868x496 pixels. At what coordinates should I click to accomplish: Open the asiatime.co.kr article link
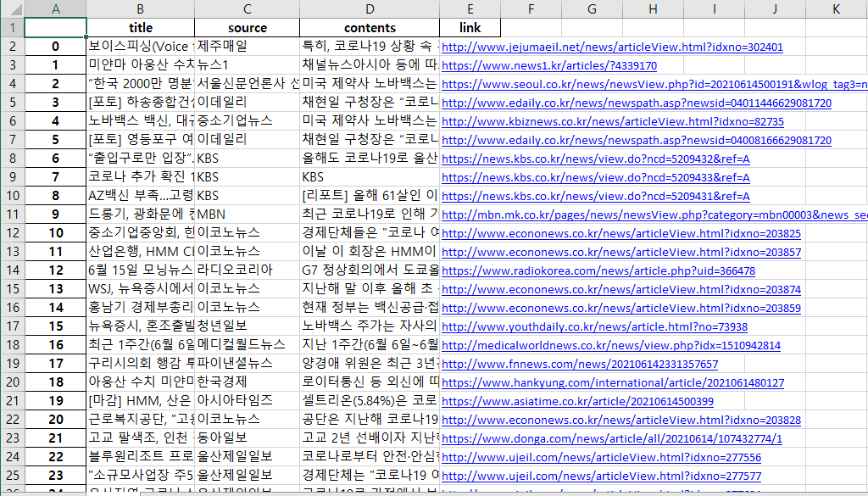tap(577, 402)
